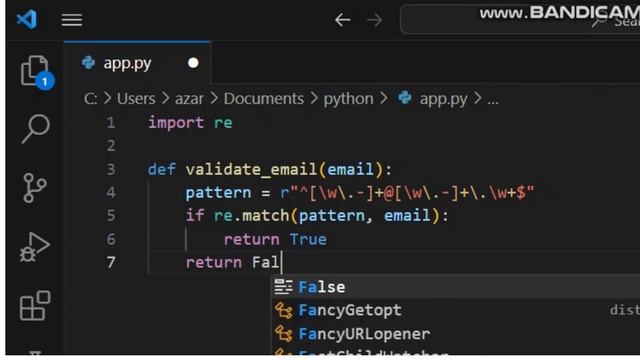Open the Search view in activity bar
Screen dimensions: 640x360
[36, 128]
